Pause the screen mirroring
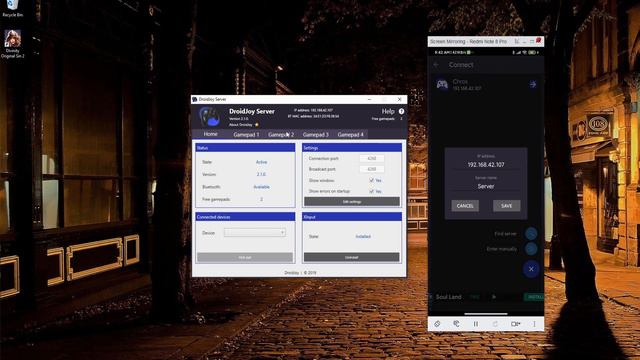This screenshot has height=360, width=640. tap(476, 324)
